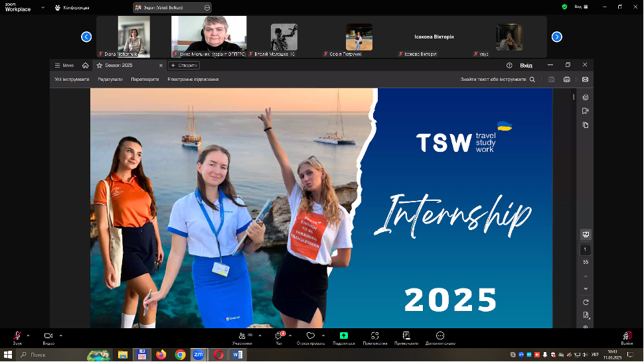Expand audio options arrow next to microphone

(28, 335)
